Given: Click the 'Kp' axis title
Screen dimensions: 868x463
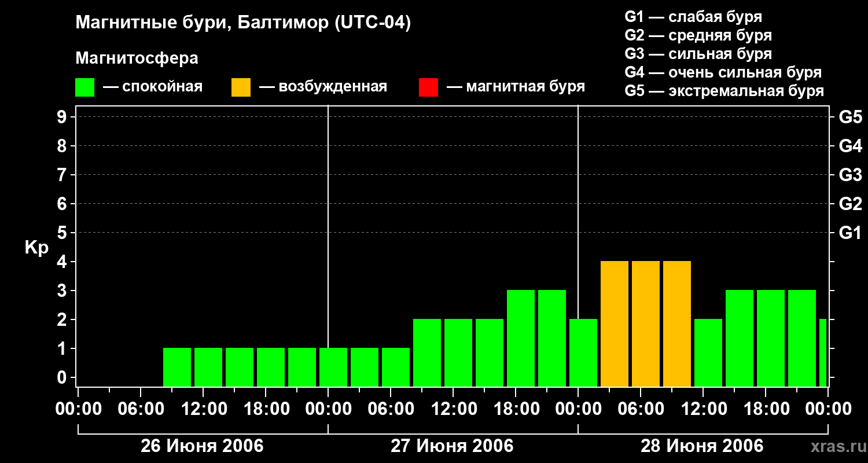Looking at the screenshot, I should [36, 248].
